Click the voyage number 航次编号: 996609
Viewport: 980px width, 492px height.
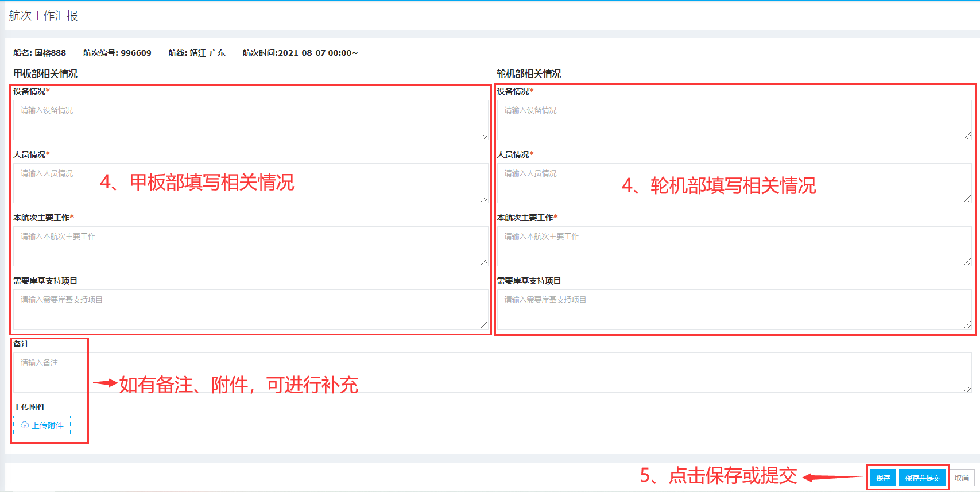point(117,53)
